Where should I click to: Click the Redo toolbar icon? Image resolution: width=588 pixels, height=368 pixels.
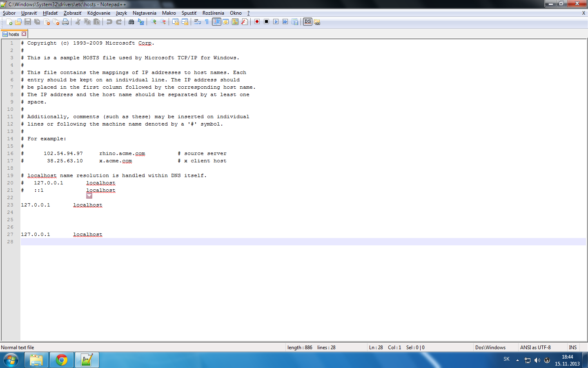[119, 22]
